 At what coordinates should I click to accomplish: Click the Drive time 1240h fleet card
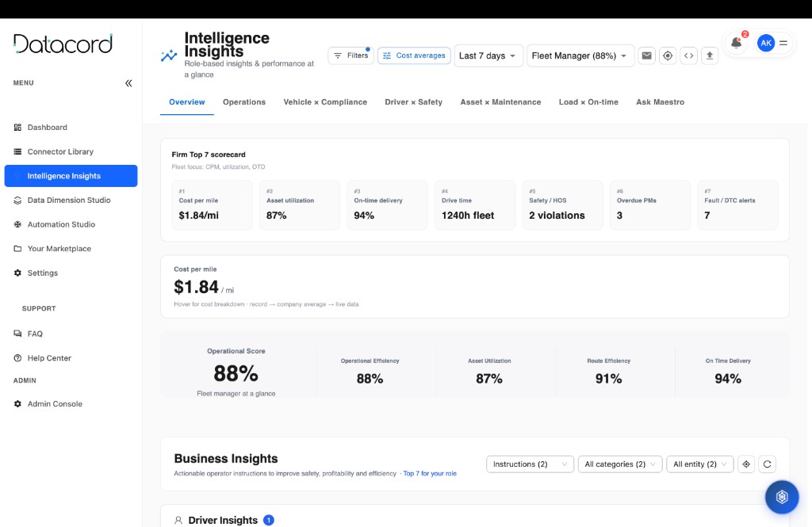click(475, 205)
